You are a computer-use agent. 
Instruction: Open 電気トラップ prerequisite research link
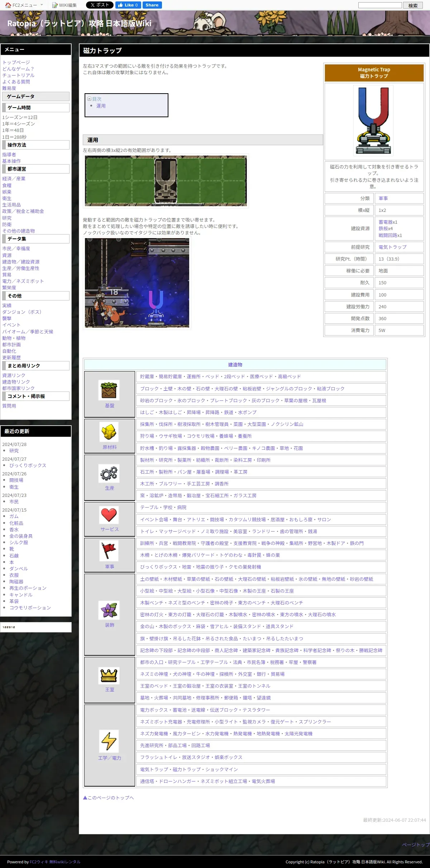pyautogui.click(x=392, y=247)
